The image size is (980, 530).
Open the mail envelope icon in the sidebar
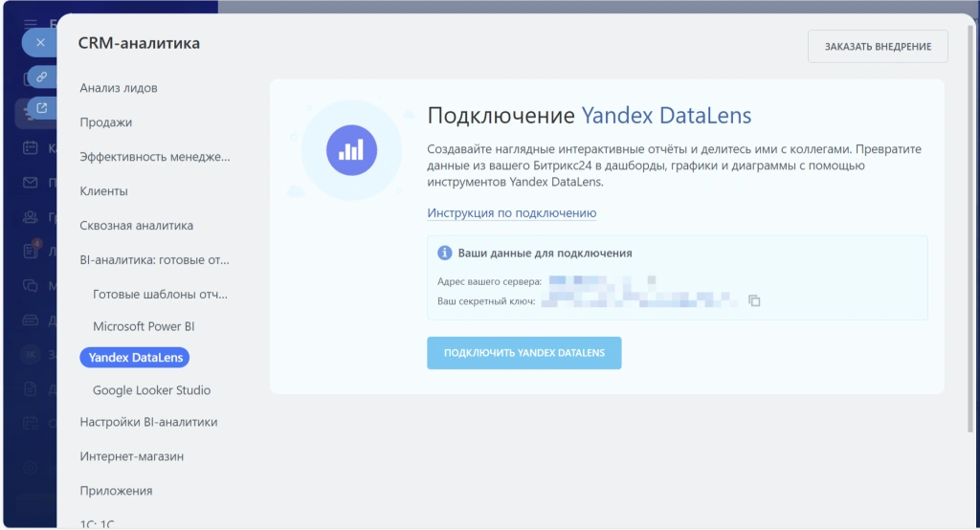click(30, 183)
